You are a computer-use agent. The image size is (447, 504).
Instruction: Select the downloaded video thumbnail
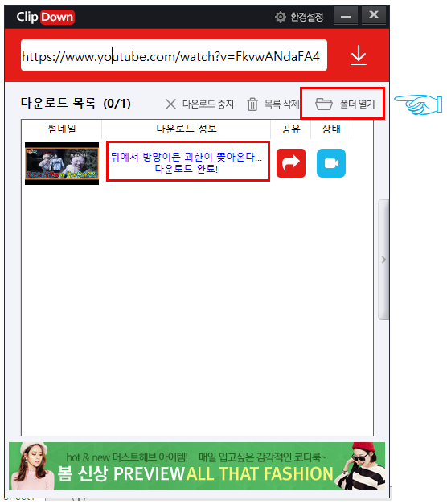(x=62, y=163)
